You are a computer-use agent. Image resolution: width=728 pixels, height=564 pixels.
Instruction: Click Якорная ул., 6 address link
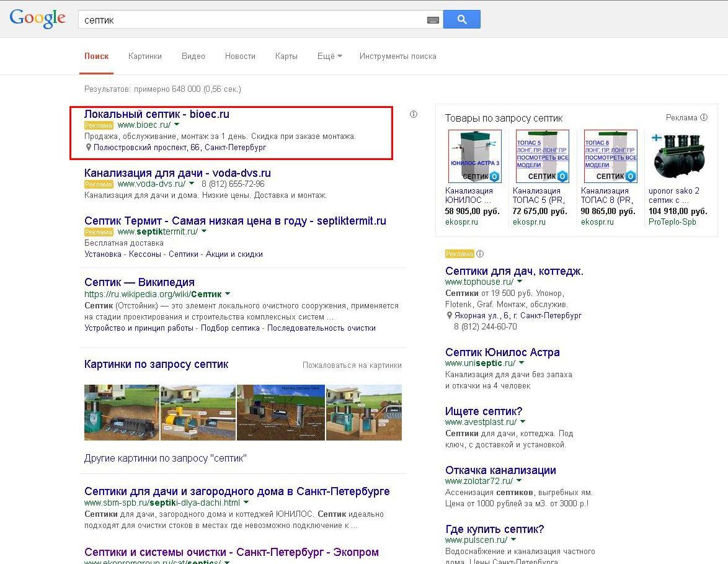pyautogui.click(x=518, y=315)
